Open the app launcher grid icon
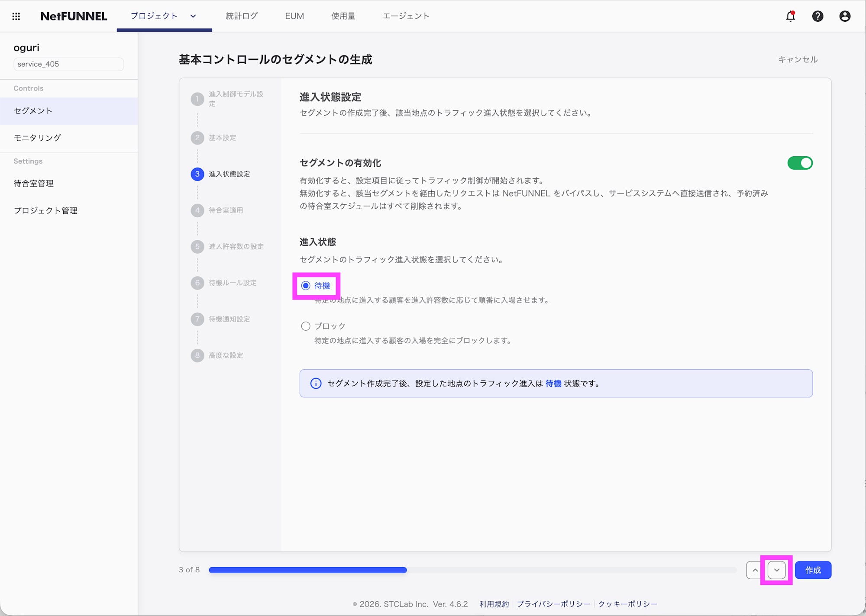Screen dimensions: 866x616 (x=16, y=16)
